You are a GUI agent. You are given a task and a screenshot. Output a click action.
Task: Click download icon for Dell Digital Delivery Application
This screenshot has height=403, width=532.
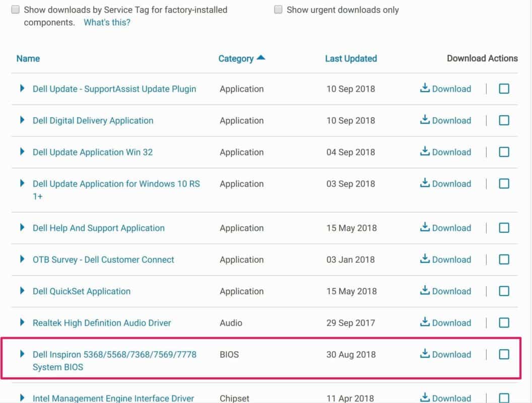click(425, 119)
